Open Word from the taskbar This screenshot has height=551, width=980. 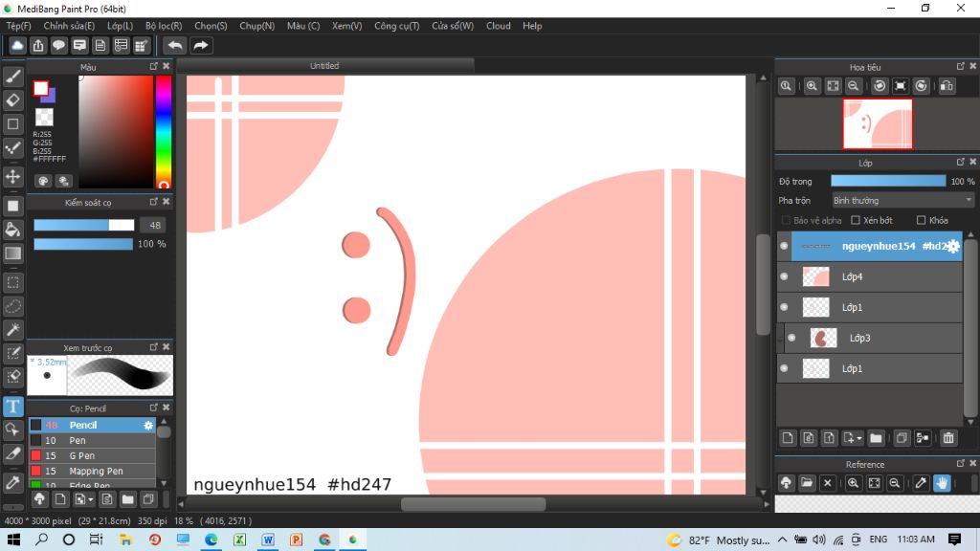pyautogui.click(x=268, y=540)
